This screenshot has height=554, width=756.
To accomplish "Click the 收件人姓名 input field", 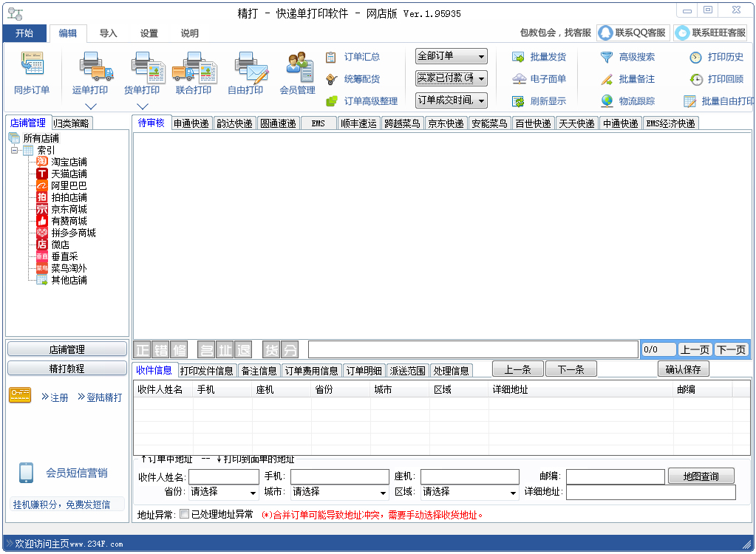I will (x=224, y=476).
